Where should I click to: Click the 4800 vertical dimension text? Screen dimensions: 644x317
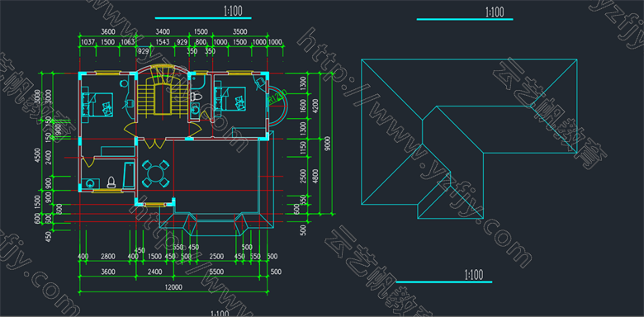tap(315, 176)
